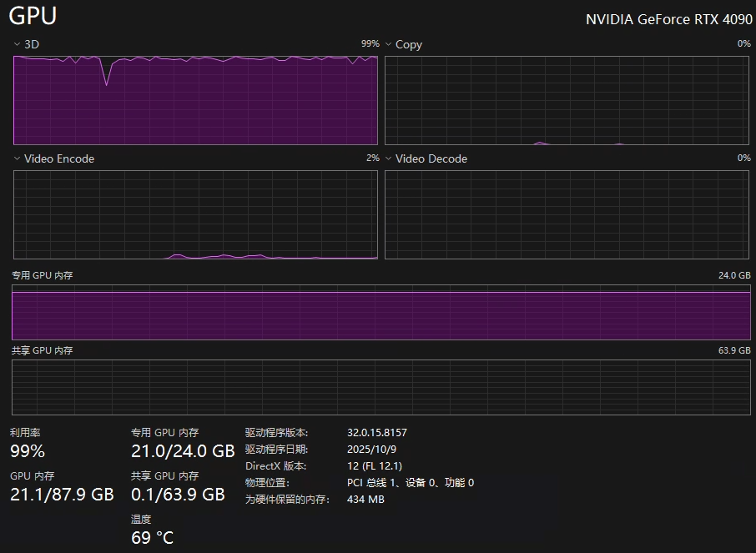Image resolution: width=756 pixels, height=553 pixels.
Task: Select the 21.1/87.9 GB GPU memory value
Action: pyautogui.click(x=62, y=495)
